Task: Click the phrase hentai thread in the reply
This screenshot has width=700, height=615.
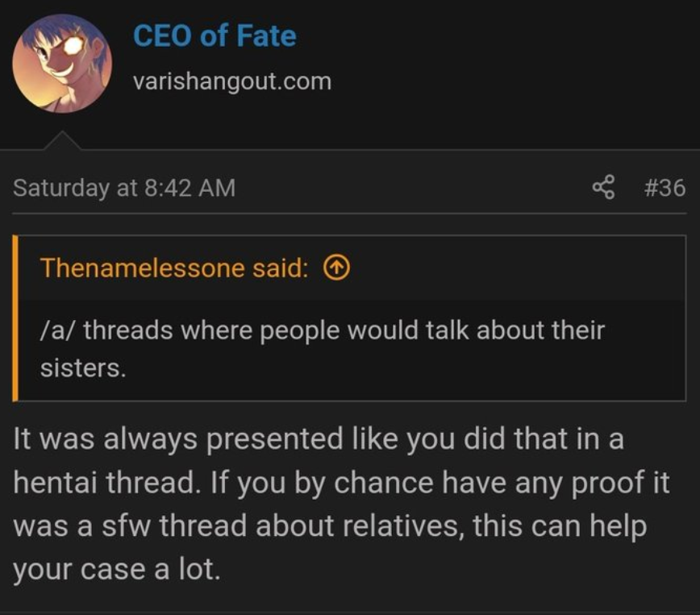Action: (x=105, y=483)
